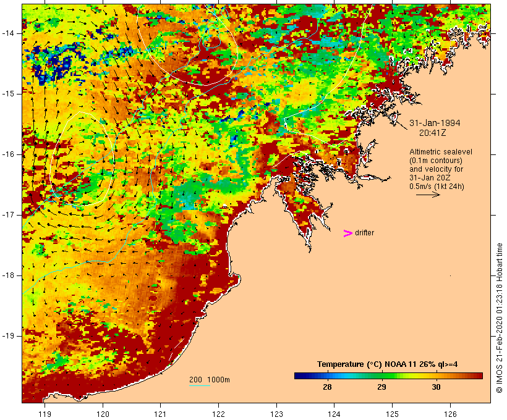Click the latitude label '-14'
The image size is (507, 420).
click(x=8, y=33)
